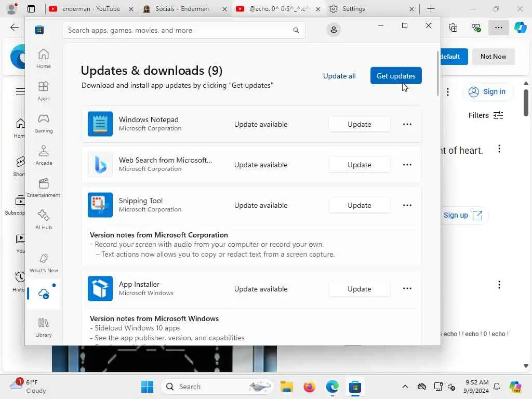Show hidden icons in system tray
This screenshot has height=399, width=532.
tap(405, 387)
